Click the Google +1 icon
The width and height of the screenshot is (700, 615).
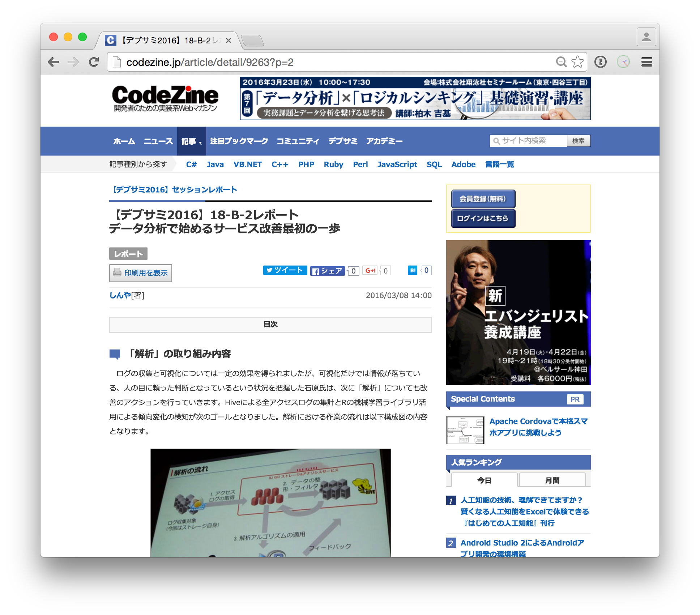370,270
